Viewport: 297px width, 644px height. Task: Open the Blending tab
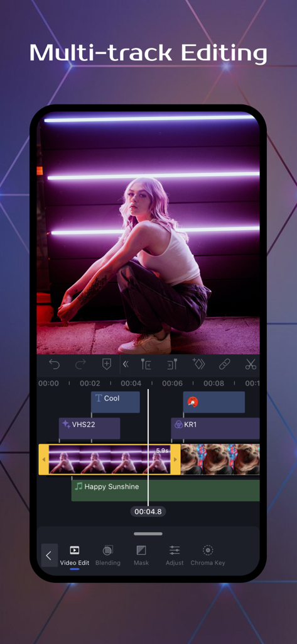[x=108, y=556]
